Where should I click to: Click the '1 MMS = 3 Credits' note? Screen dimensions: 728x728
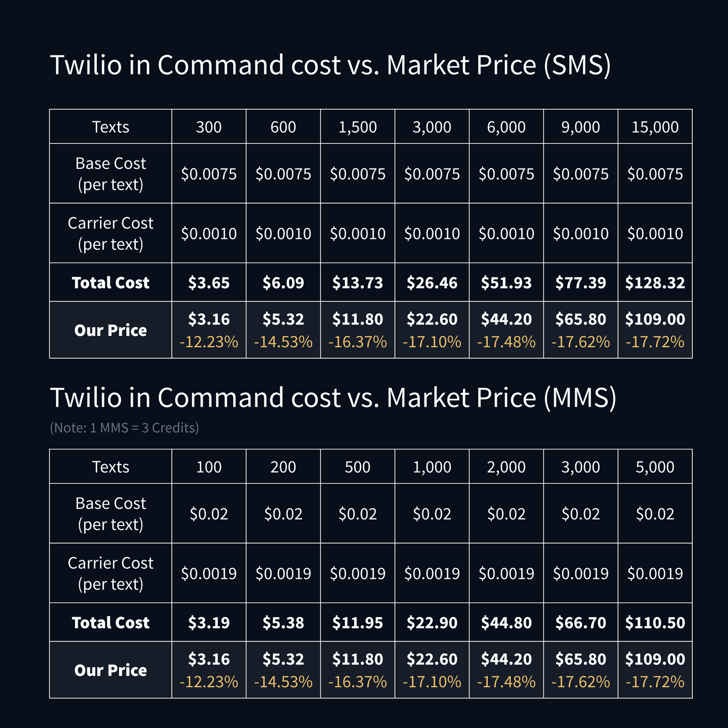tap(124, 428)
